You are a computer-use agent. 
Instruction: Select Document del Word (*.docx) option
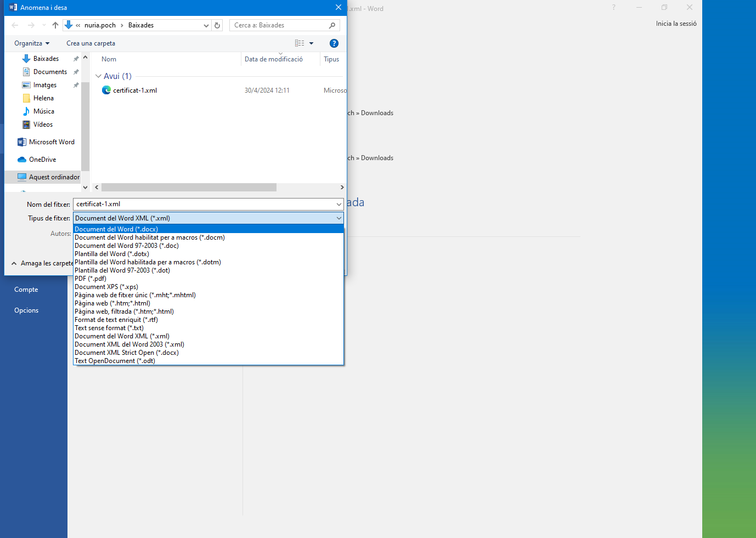click(116, 229)
